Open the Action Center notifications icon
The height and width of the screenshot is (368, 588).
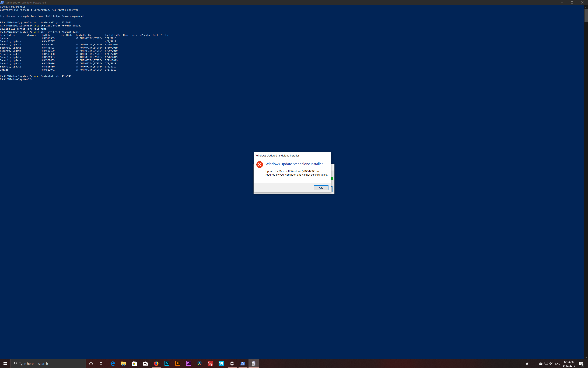[x=582, y=364]
